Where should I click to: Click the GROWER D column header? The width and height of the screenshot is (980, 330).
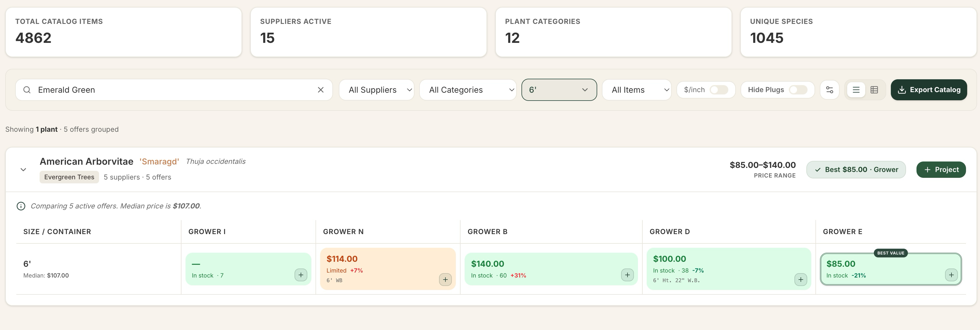coord(669,232)
